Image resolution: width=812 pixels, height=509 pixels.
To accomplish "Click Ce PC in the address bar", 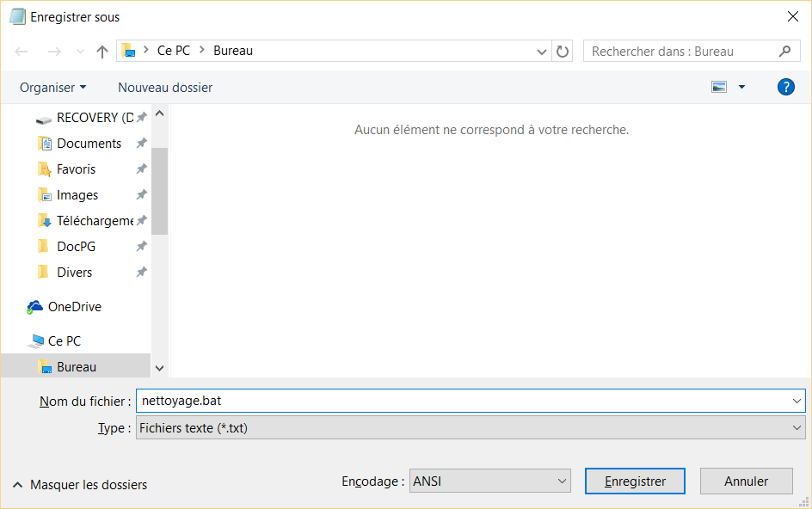I will pyautogui.click(x=174, y=51).
